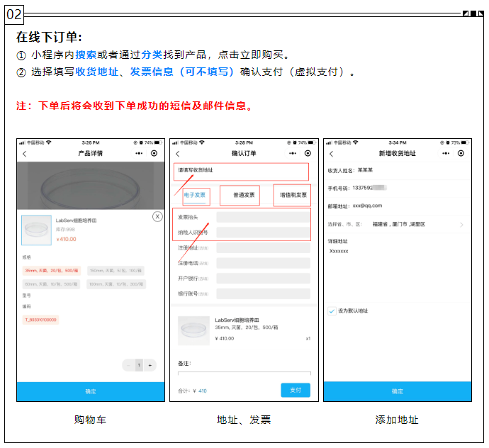
Task: Open the 请填写收货地址 address selector
Action: (241, 171)
